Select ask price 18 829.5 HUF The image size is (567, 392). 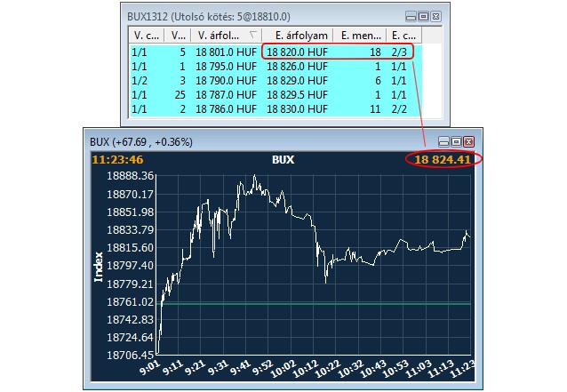coord(297,95)
